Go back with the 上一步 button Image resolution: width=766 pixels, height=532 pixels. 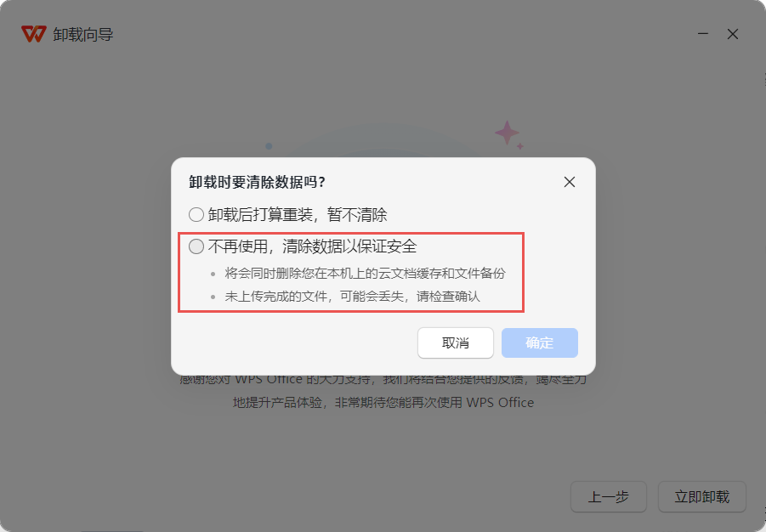tap(608, 497)
